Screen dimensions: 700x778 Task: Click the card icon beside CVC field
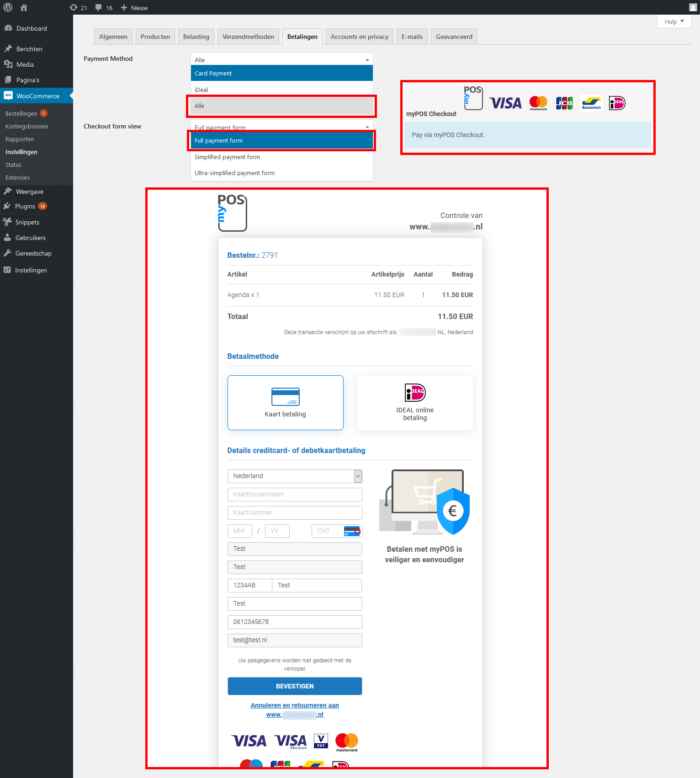[351, 531]
